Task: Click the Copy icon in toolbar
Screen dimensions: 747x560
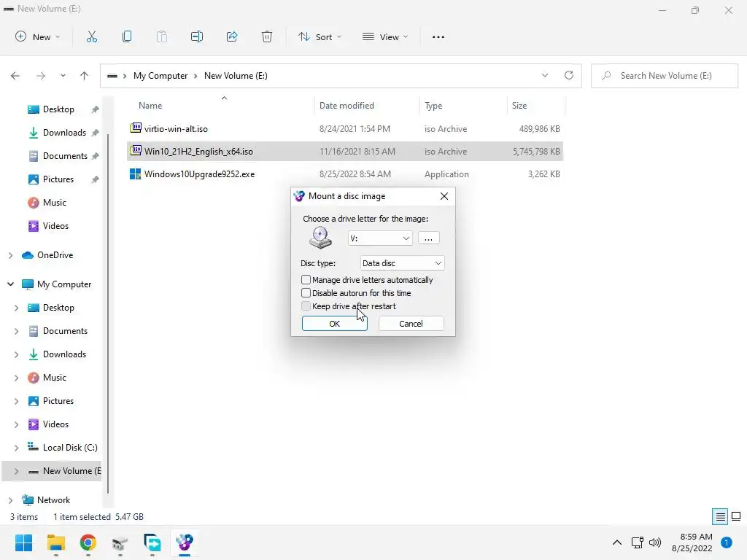Action: (127, 36)
